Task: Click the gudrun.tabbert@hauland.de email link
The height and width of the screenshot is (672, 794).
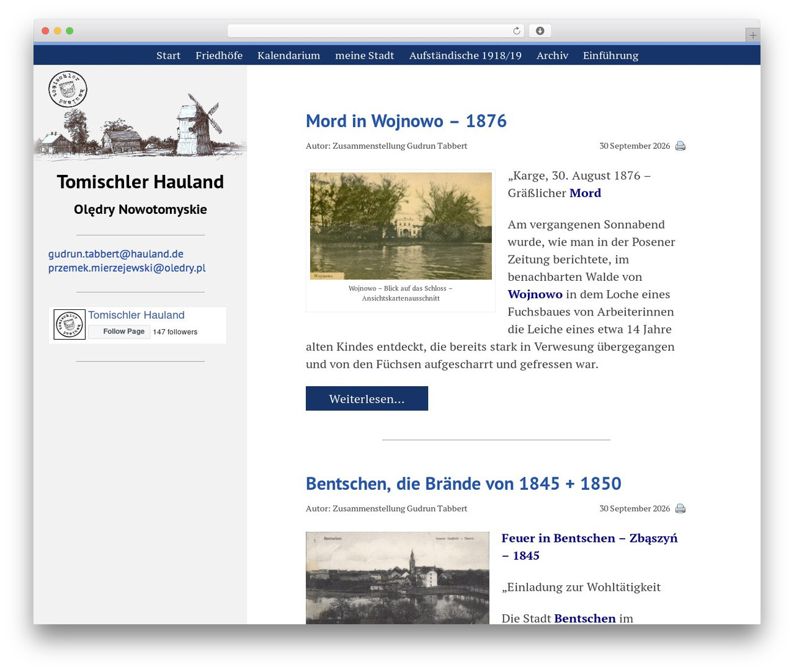Action: click(x=116, y=254)
